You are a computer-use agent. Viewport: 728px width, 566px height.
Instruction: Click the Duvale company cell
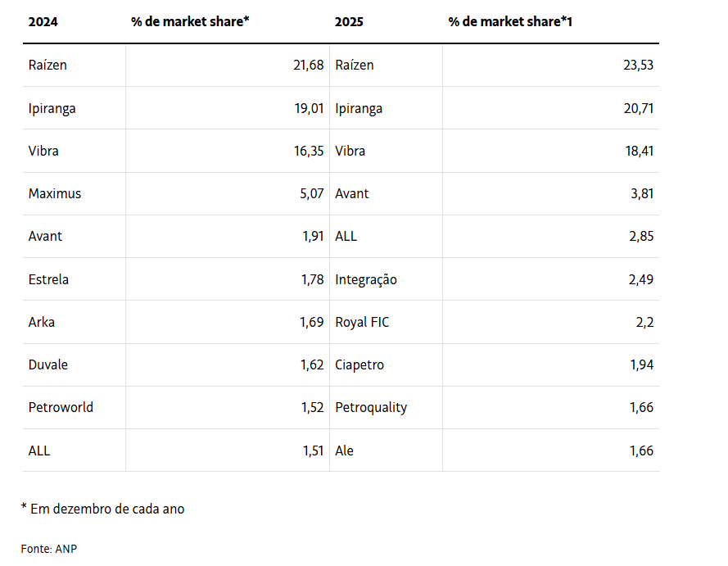pos(48,365)
